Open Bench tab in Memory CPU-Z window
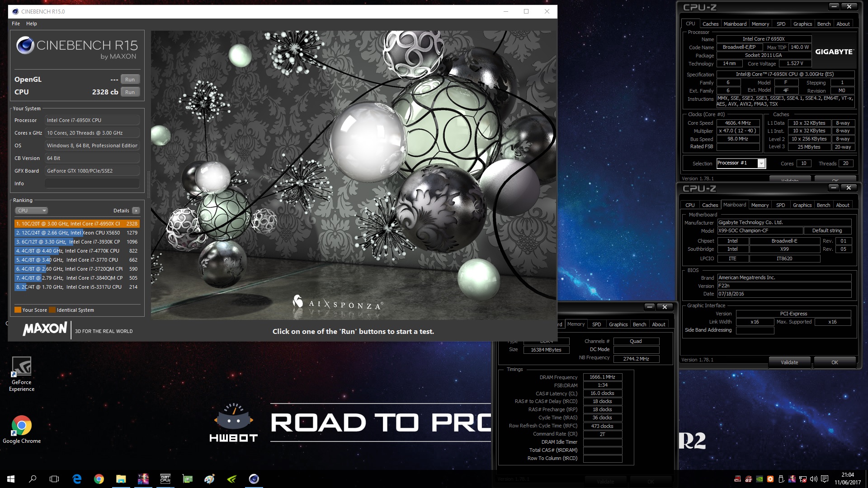The width and height of the screenshot is (868, 488). pos(640,324)
